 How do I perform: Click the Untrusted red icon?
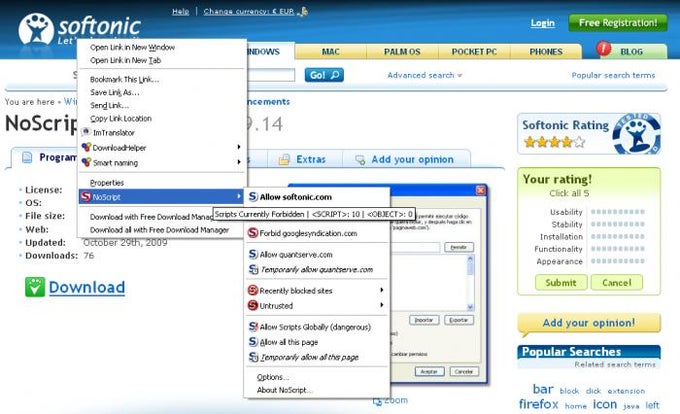point(253,305)
